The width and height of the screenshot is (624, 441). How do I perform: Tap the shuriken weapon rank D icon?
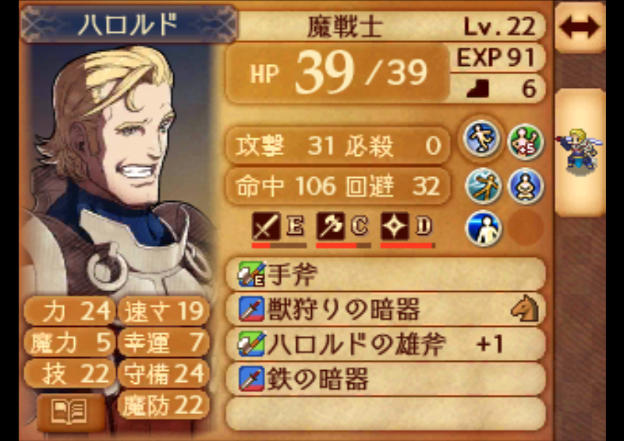tap(406, 226)
